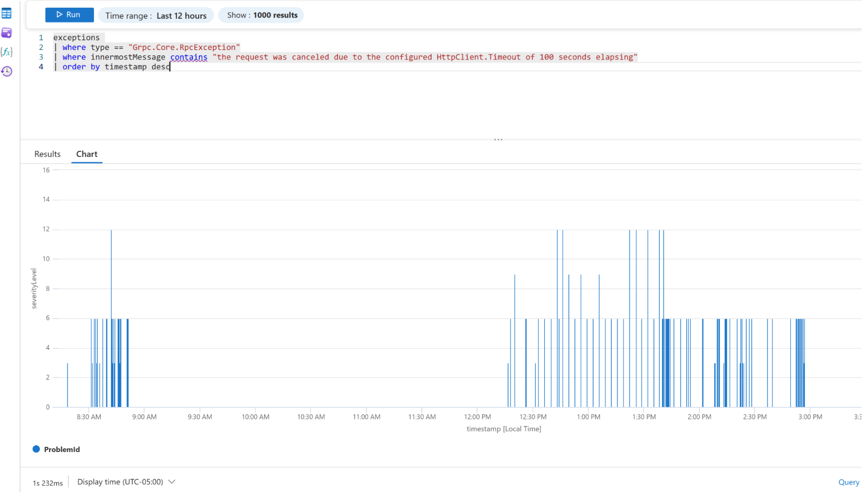Select the Chart tab
Viewport: 868px width, 495px height.
pyautogui.click(x=87, y=154)
